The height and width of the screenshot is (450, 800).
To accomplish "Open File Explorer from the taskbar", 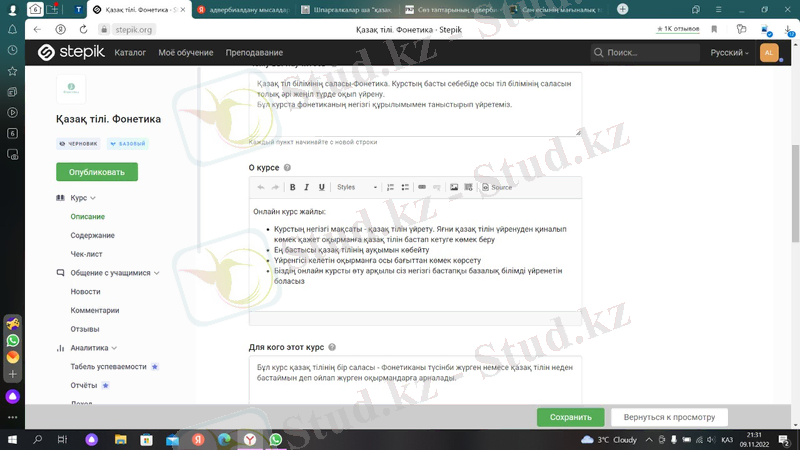I will click(120, 439).
